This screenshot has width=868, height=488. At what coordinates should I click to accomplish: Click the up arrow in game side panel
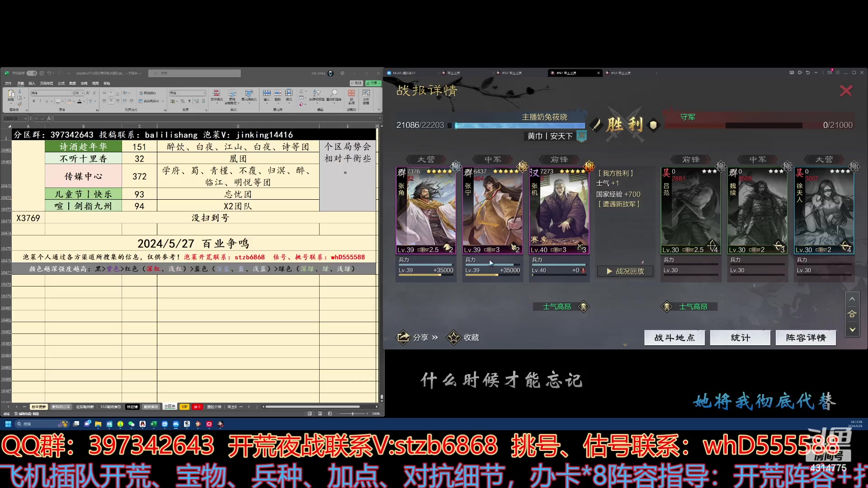pos(852,299)
